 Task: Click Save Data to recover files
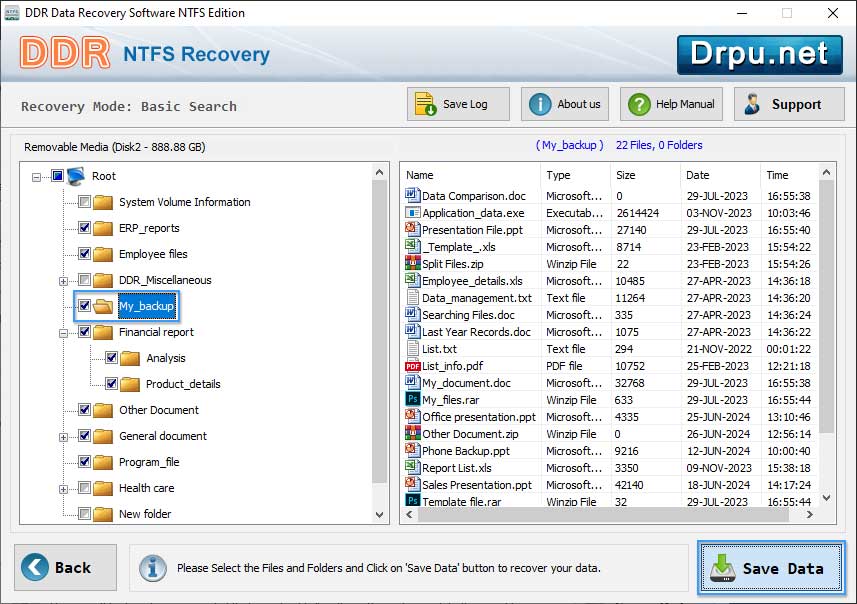(771, 568)
